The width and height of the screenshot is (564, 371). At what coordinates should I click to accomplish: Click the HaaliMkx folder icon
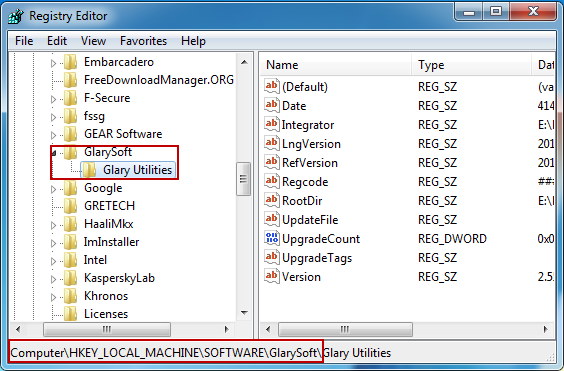click(x=70, y=224)
